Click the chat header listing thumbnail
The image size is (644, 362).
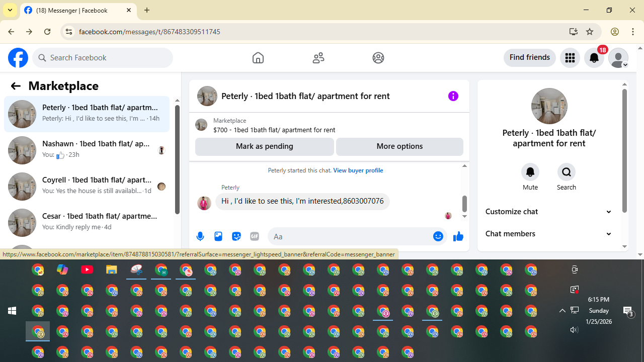(x=207, y=96)
